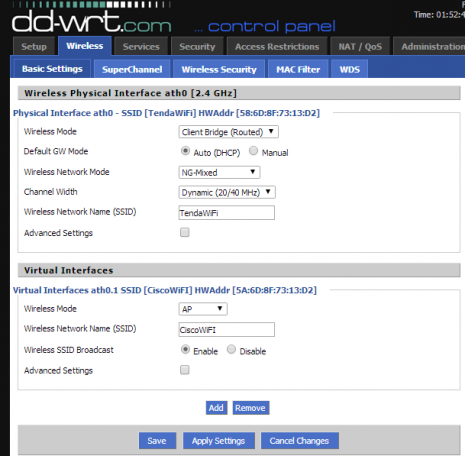Go to the Security tab

pyautogui.click(x=197, y=46)
